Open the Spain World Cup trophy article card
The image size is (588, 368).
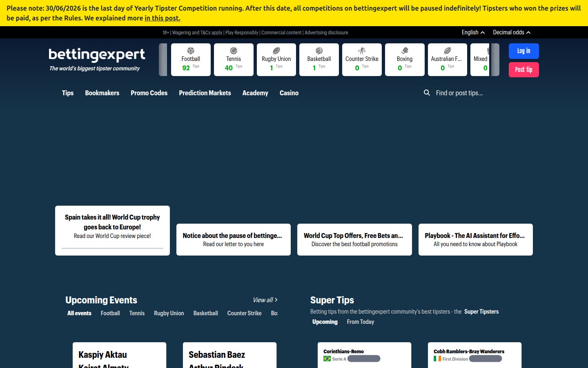[112, 231]
